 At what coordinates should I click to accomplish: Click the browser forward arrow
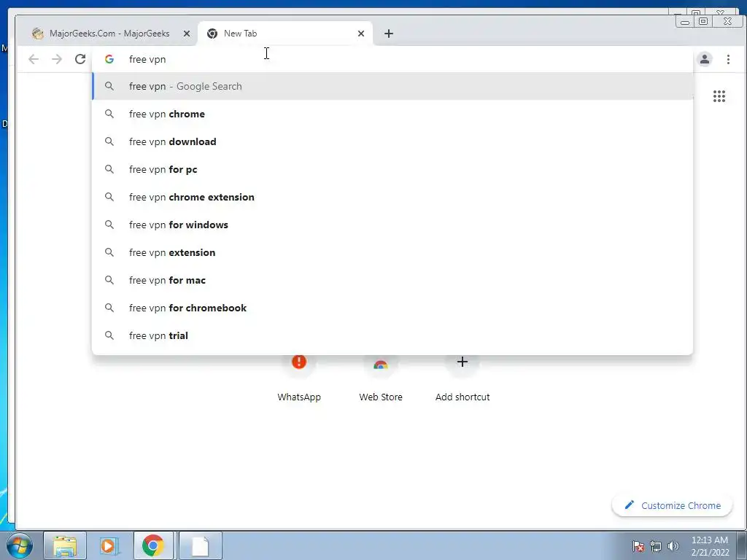pos(57,59)
